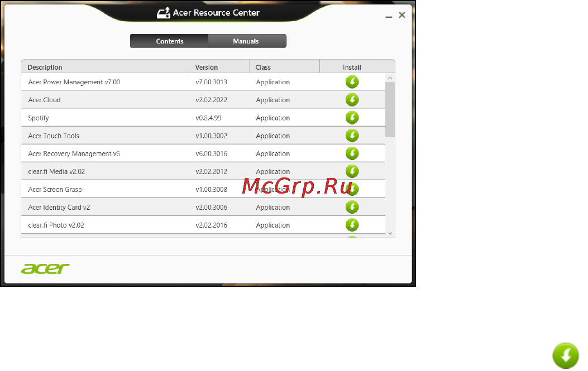Click the Install column header
Screen dimensions: 588x371
click(x=357, y=67)
